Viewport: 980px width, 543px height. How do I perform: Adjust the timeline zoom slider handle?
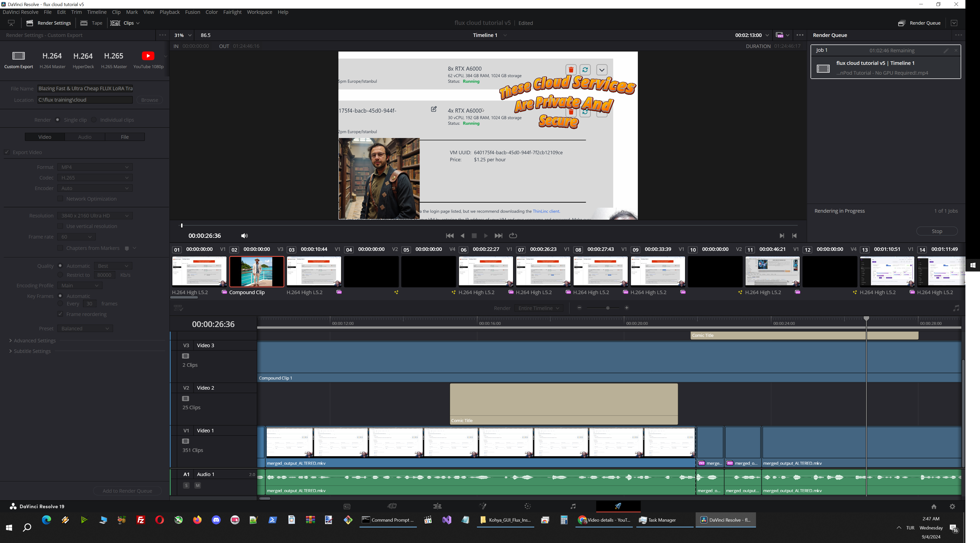tap(608, 308)
